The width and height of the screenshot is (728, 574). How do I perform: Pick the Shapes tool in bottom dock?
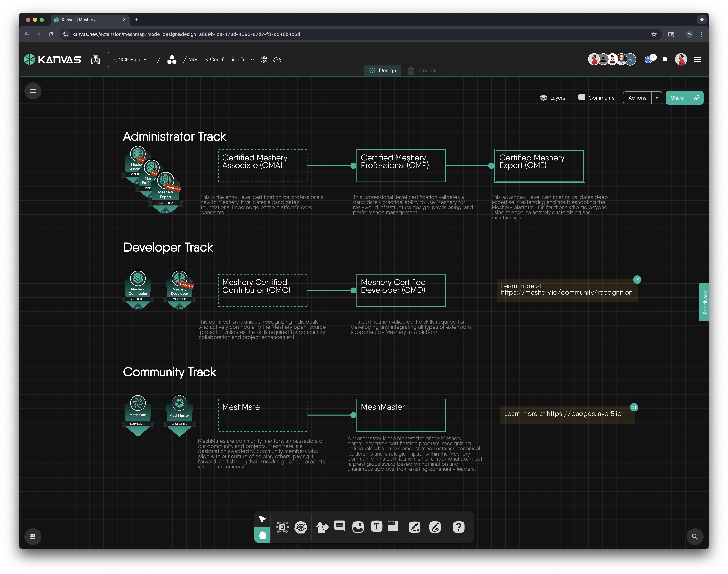pyautogui.click(x=322, y=527)
